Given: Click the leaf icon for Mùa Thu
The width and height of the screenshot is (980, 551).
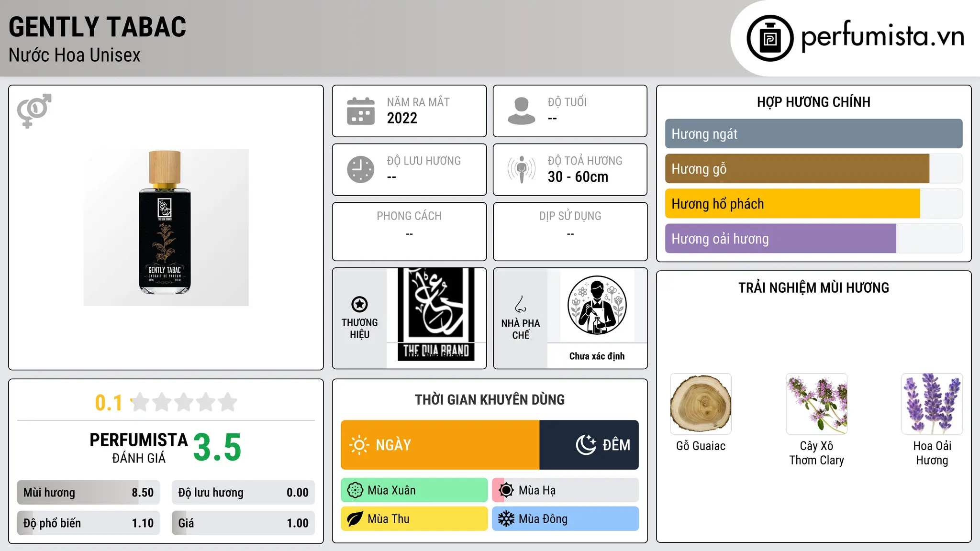Looking at the screenshot, I should (x=355, y=519).
